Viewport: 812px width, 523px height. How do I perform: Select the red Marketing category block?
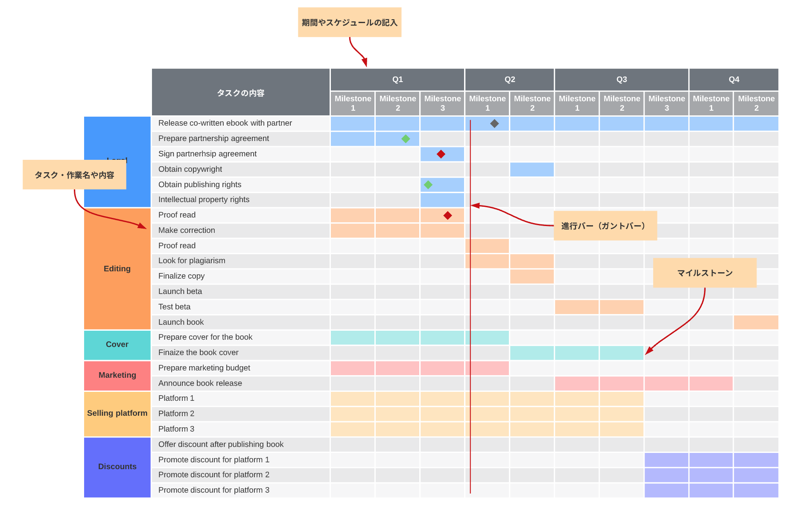click(117, 376)
